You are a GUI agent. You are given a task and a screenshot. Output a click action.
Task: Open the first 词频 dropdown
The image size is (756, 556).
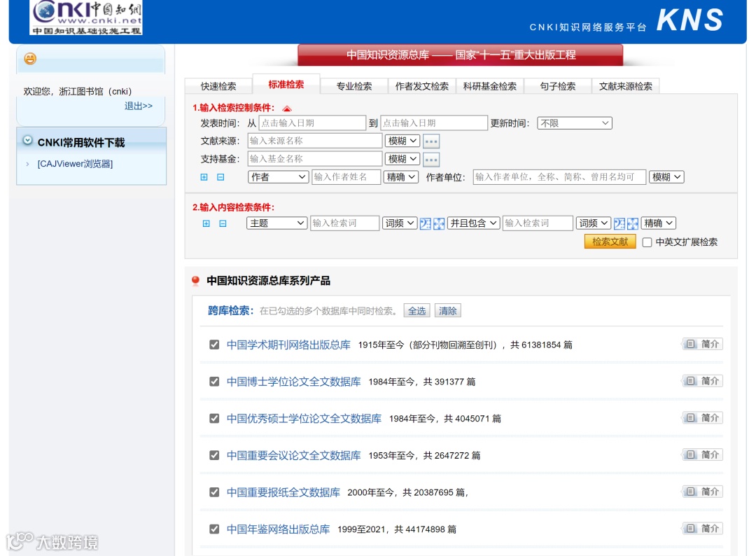(400, 223)
